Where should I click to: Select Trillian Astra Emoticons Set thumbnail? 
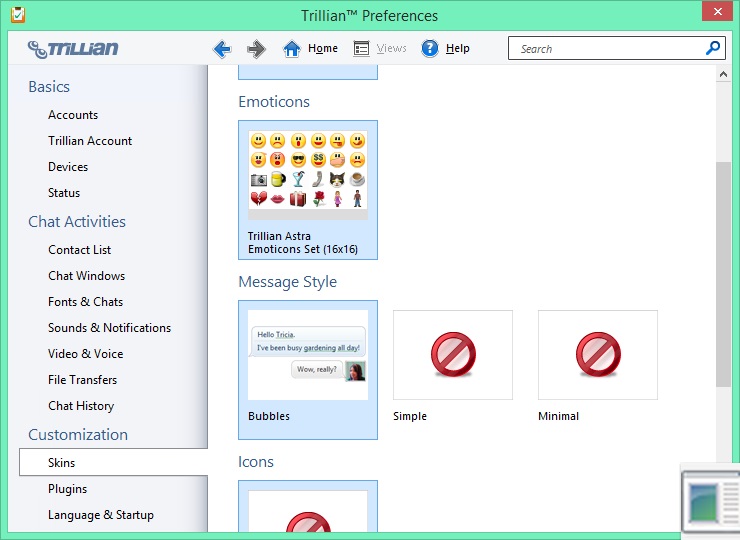click(x=308, y=190)
